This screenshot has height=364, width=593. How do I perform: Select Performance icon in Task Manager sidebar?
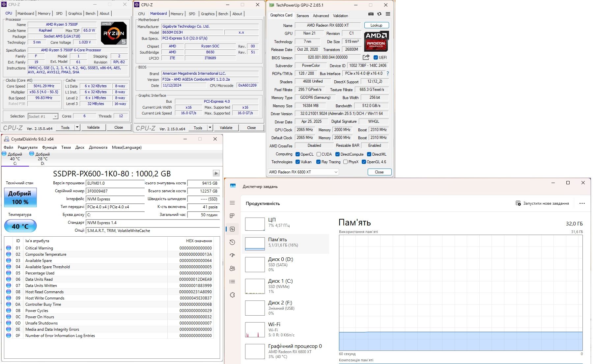232,229
